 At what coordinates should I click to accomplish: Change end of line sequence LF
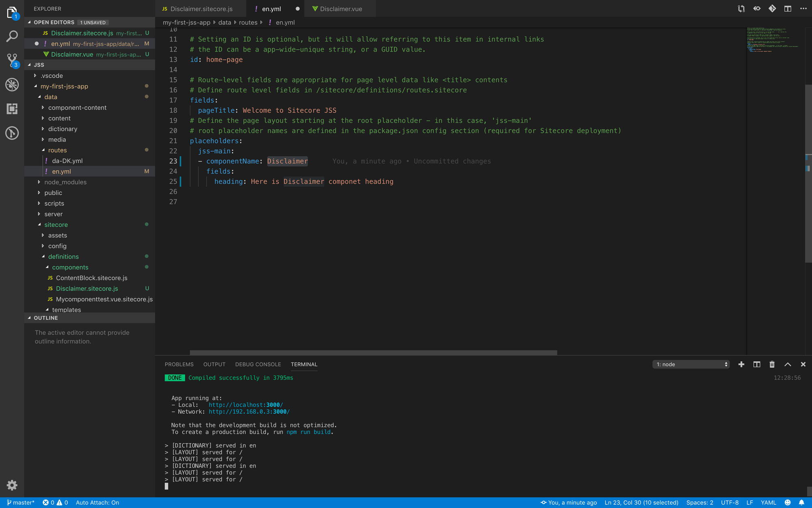749,502
